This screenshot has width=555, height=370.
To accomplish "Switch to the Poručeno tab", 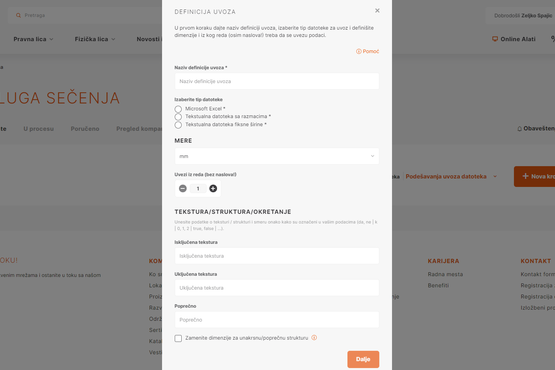I will tap(85, 129).
